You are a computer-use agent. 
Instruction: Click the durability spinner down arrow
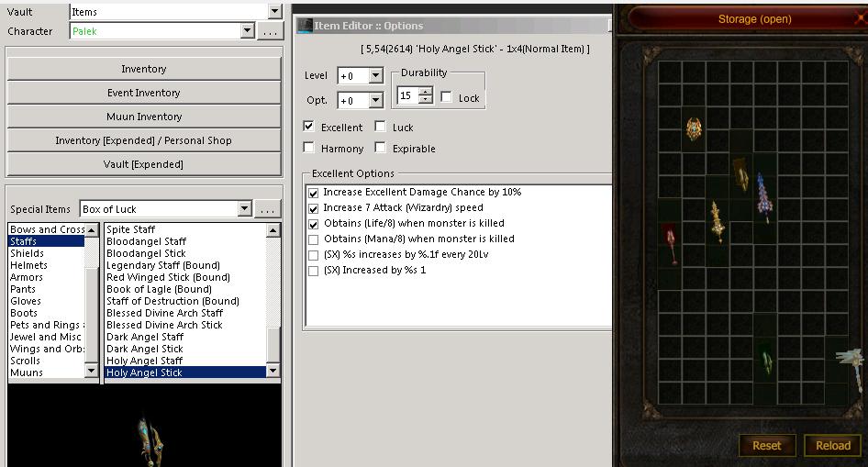[425, 99]
